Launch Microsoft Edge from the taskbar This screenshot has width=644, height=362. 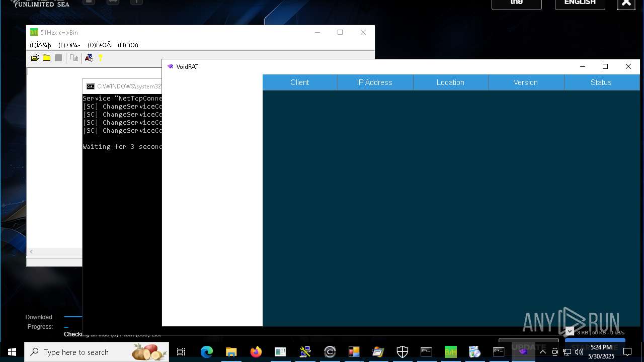(207, 352)
